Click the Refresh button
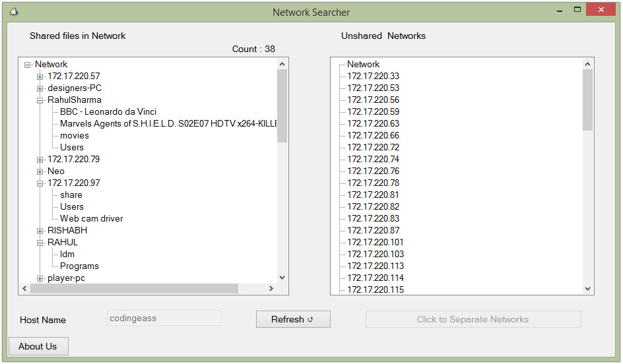The width and height of the screenshot is (623, 364). point(293,319)
